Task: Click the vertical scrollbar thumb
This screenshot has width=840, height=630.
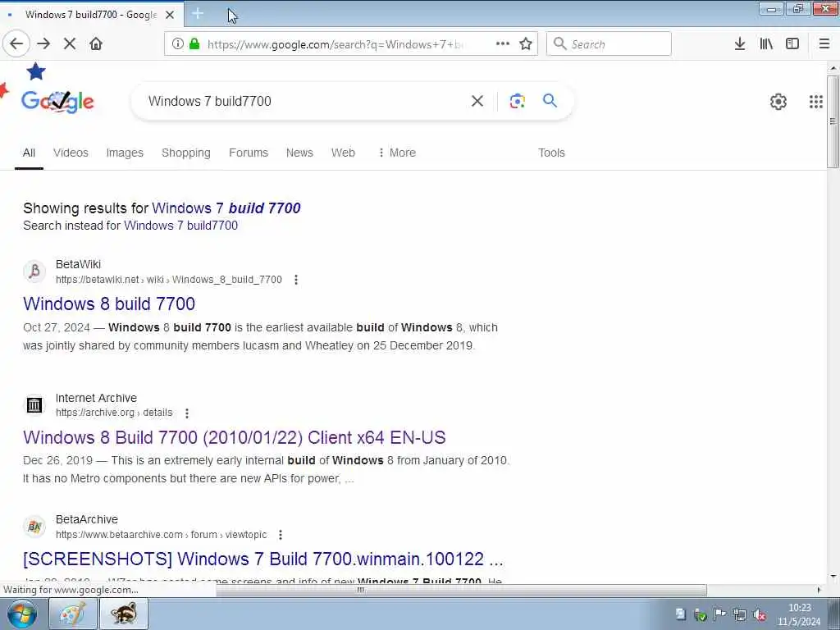Action: tap(833, 121)
